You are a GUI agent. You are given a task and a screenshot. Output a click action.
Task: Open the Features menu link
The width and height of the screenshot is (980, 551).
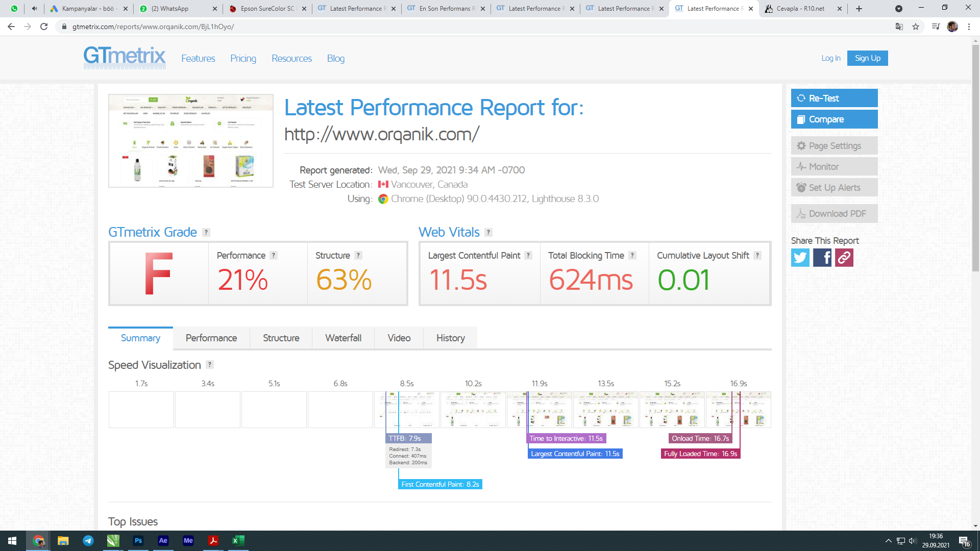click(x=198, y=59)
